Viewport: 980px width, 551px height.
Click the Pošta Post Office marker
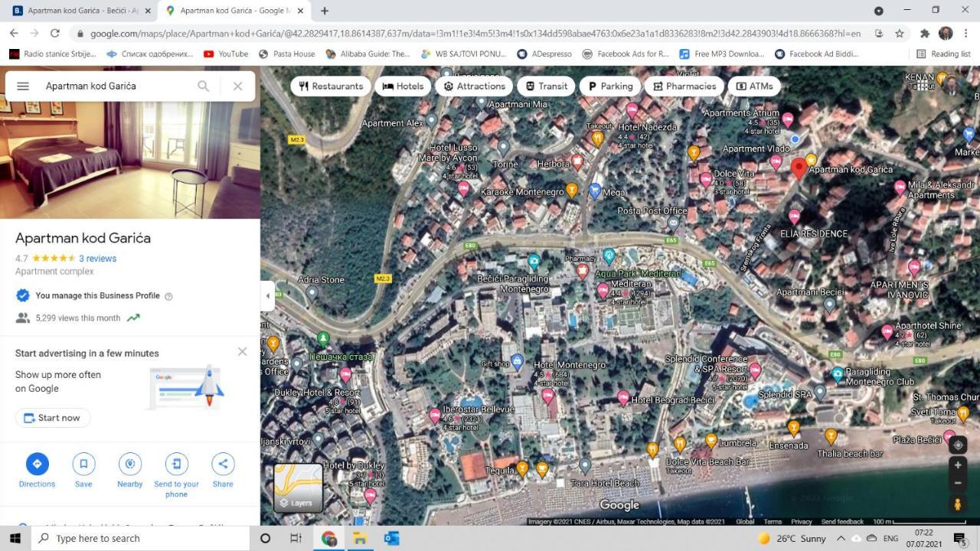(x=673, y=223)
